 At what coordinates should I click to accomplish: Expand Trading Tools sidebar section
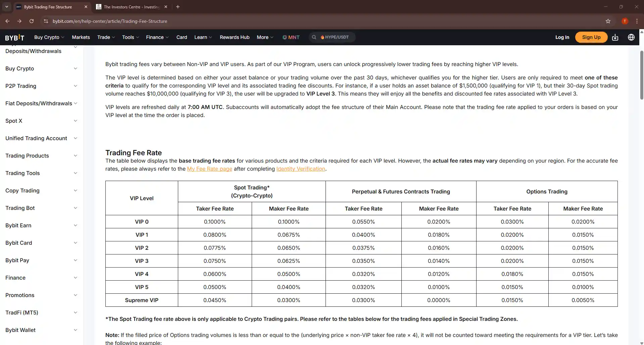(42, 173)
